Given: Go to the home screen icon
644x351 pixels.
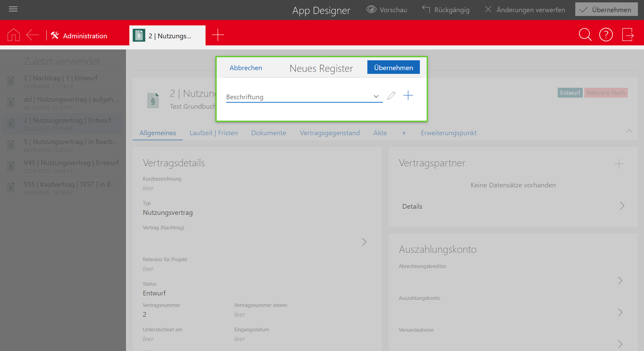Looking at the screenshot, I should tap(14, 35).
